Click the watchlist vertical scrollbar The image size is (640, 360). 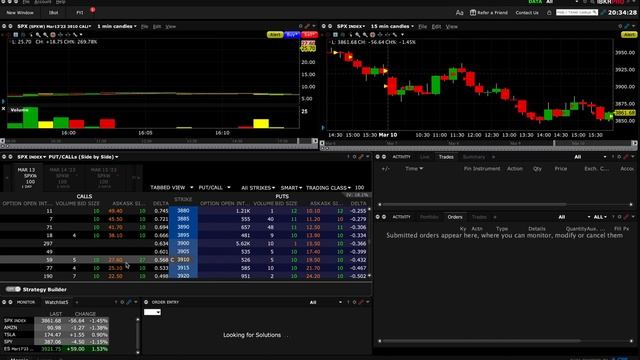pyautogui.click(x=138, y=335)
